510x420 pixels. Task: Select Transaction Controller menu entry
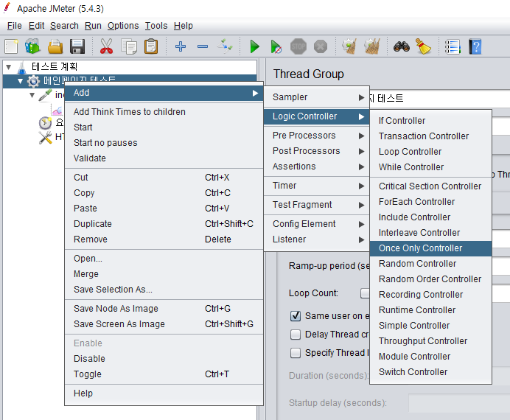click(423, 136)
